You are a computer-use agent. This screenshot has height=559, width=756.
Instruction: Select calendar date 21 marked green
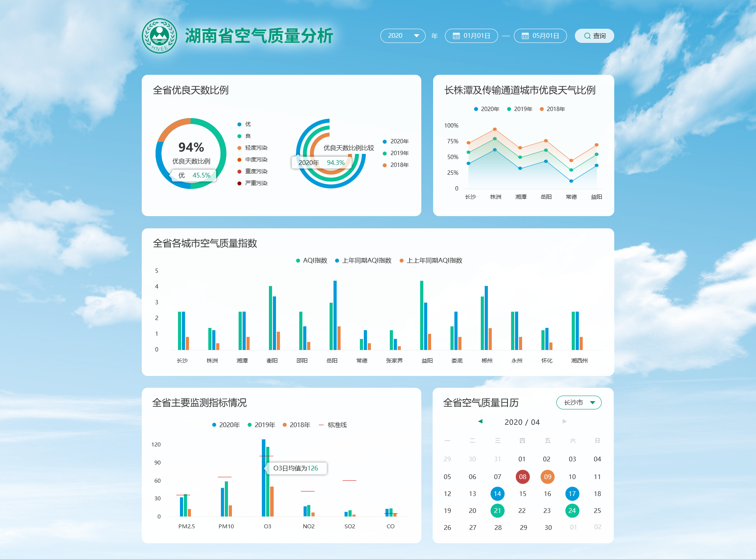click(497, 511)
